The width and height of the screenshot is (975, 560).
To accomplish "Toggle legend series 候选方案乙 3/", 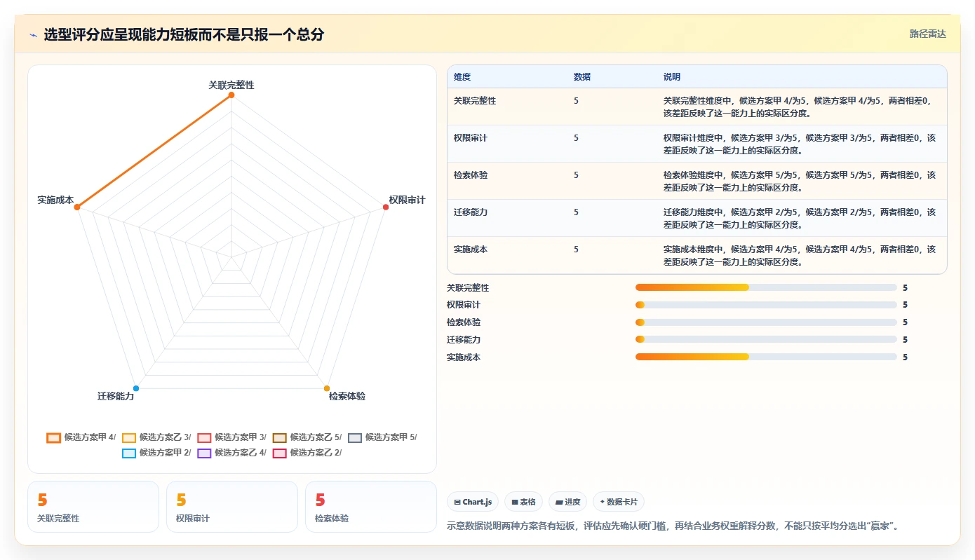I will tap(156, 437).
